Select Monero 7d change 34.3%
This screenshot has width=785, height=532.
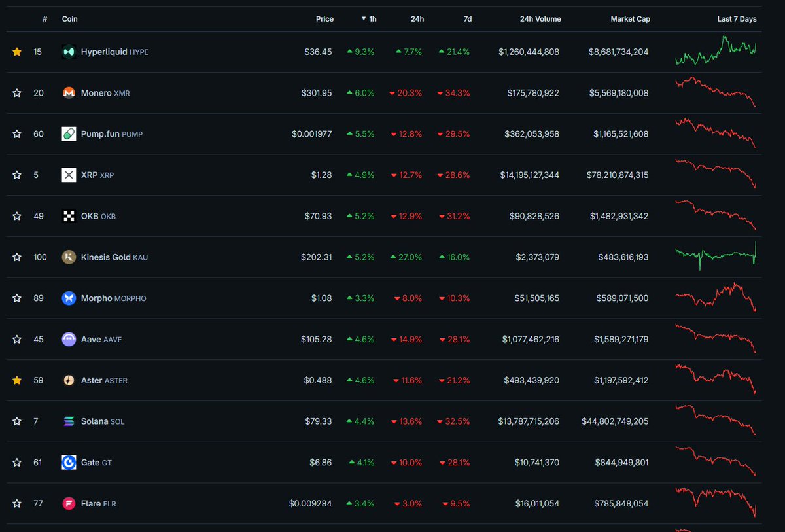coord(453,93)
